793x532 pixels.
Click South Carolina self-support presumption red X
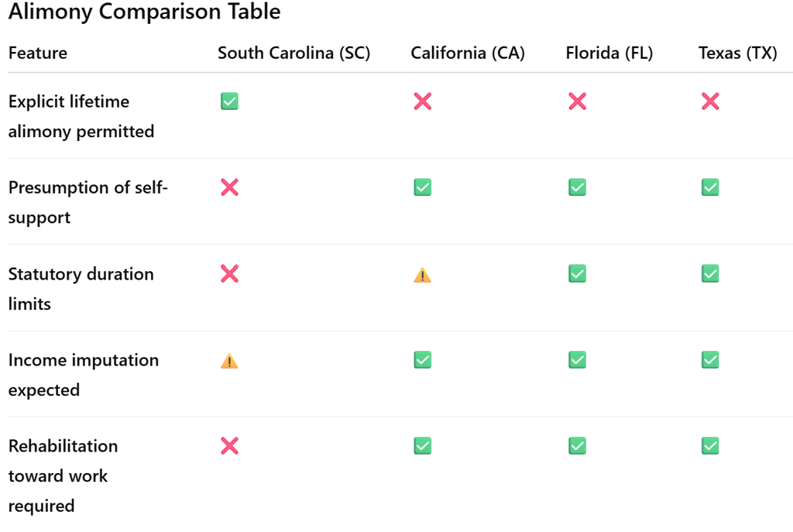pyautogui.click(x=229, y=187)
